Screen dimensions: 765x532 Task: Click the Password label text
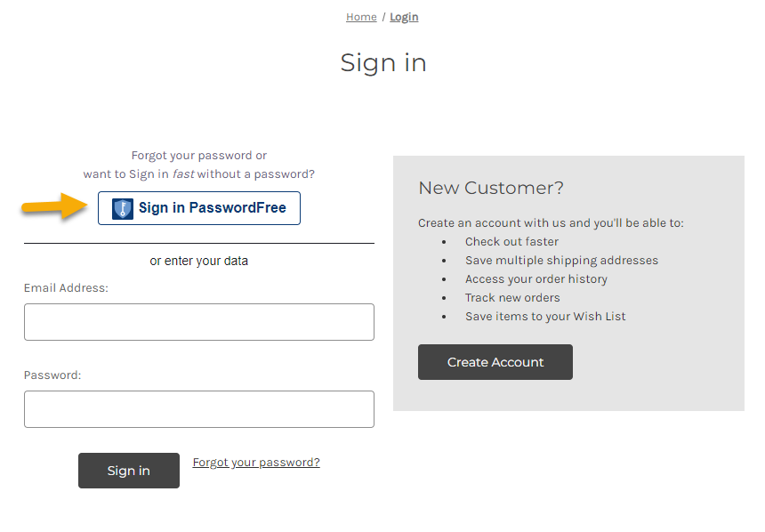tap(52, 375)
